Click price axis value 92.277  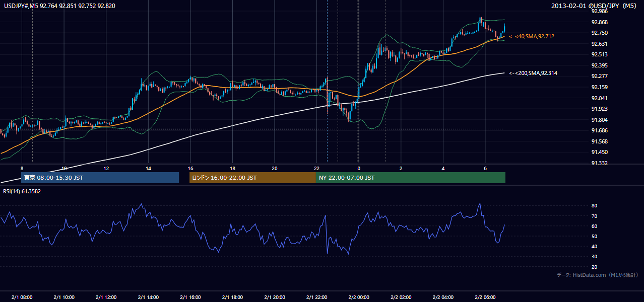(x=599, y=76)
